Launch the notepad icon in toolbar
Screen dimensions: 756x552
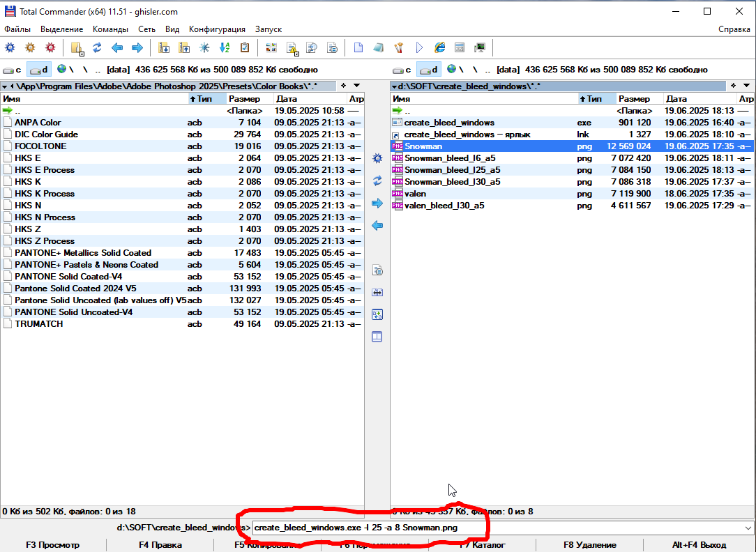379,47
